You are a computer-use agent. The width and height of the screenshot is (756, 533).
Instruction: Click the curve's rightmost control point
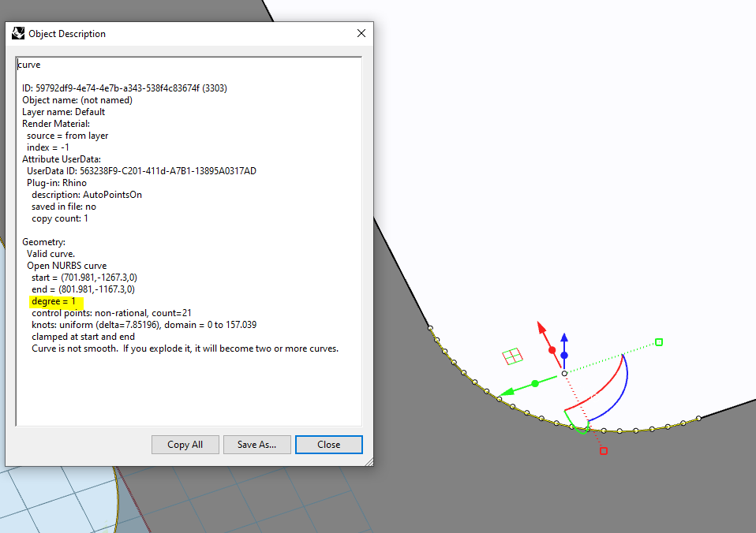[x=698, y=419]
